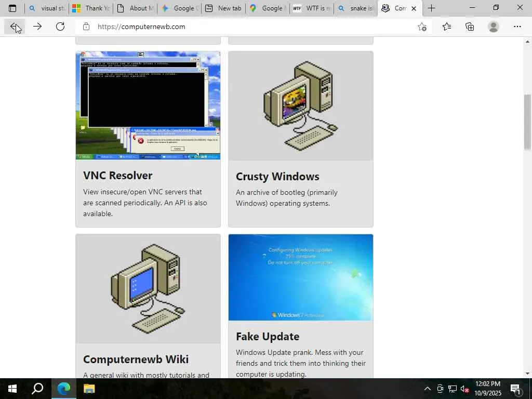532x399 pixels.
Task: Switch to the Google Gemini tab
Action: point(179,8)
